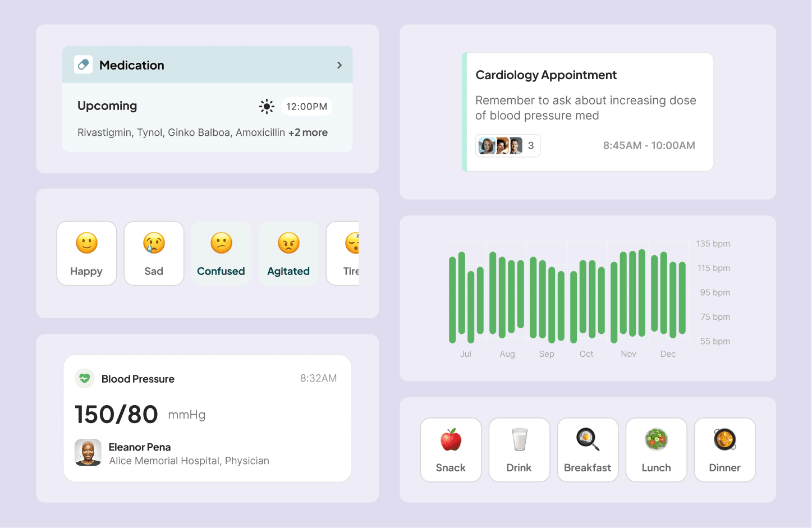
Task: Select the Sad mood card
Action: pos(154,253)
